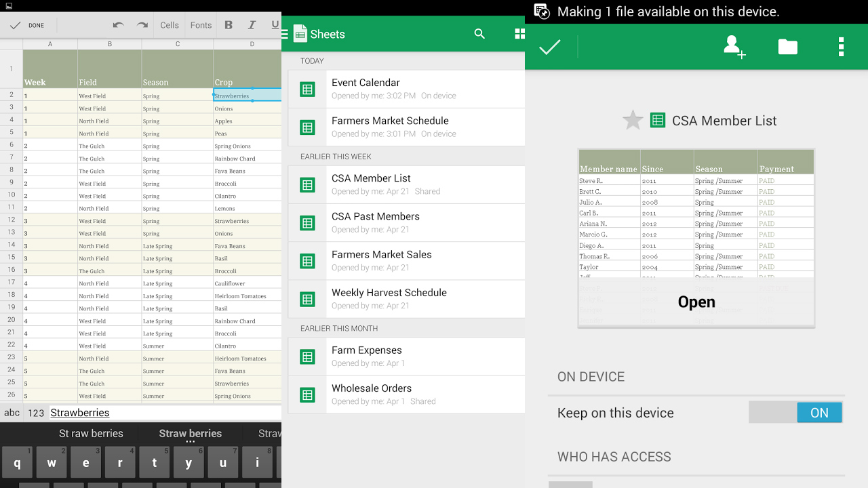The image size is (868, 488).
Task: Search files in Sheets list
Action: (x=479, y=34)
